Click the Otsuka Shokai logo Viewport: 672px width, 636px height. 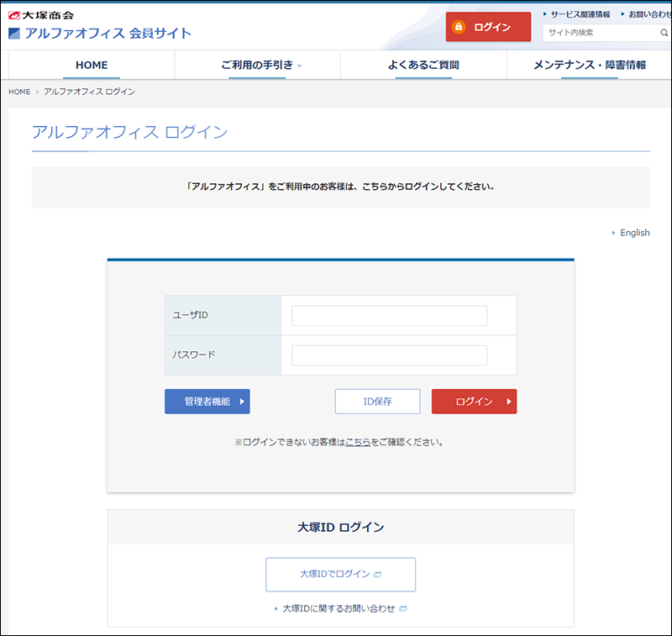point(42,15)
